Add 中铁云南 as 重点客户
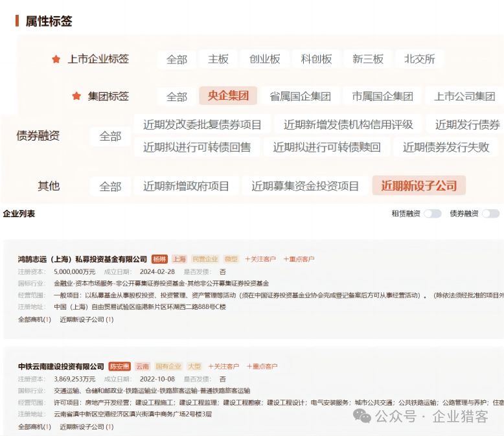This screenshot has height=436, width=504. (262, 367)
